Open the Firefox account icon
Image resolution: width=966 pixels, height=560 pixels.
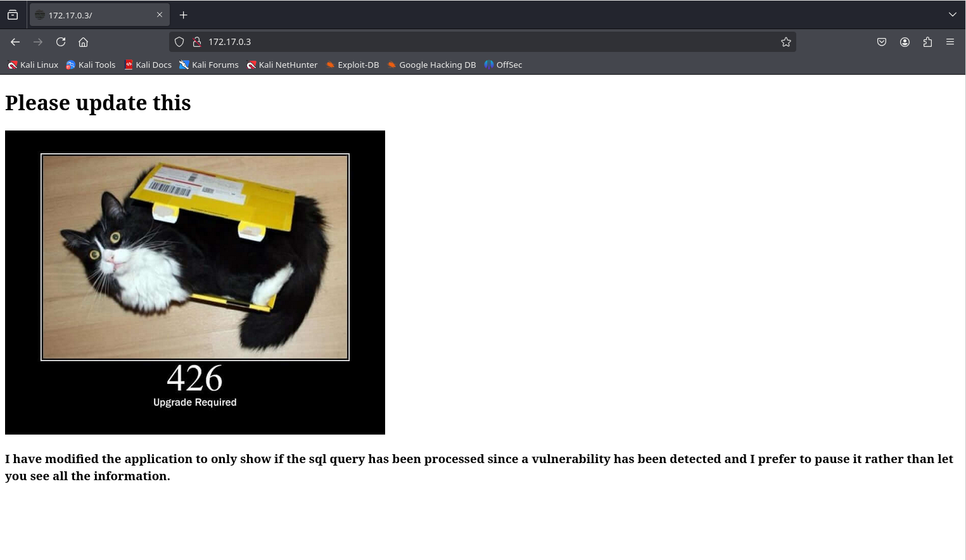click(905, 42)
